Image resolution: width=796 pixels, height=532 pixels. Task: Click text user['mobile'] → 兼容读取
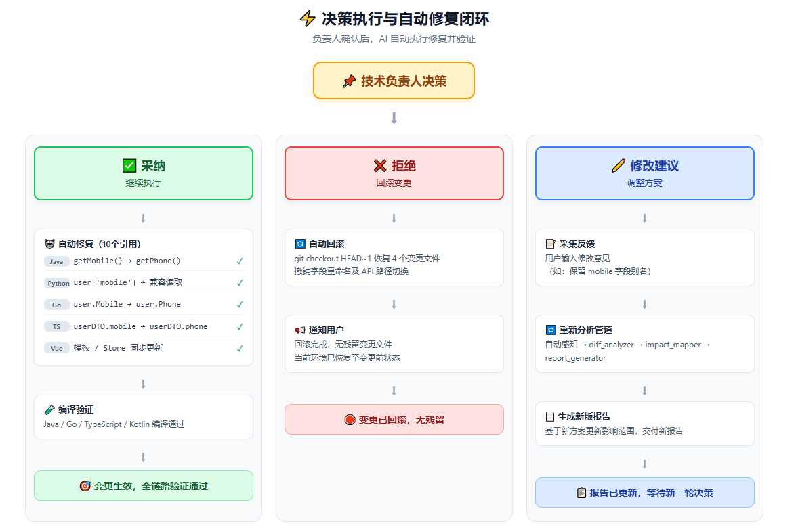point(128,282)
